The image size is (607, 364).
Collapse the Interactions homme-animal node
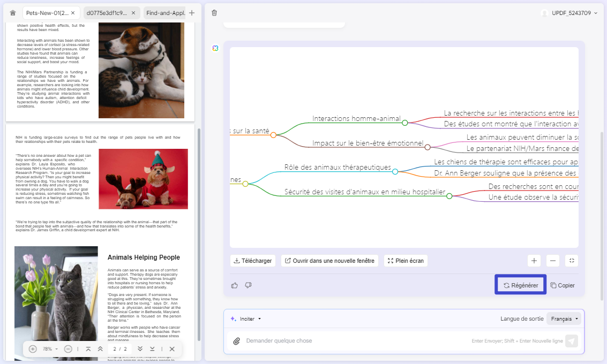pos(405,123)
